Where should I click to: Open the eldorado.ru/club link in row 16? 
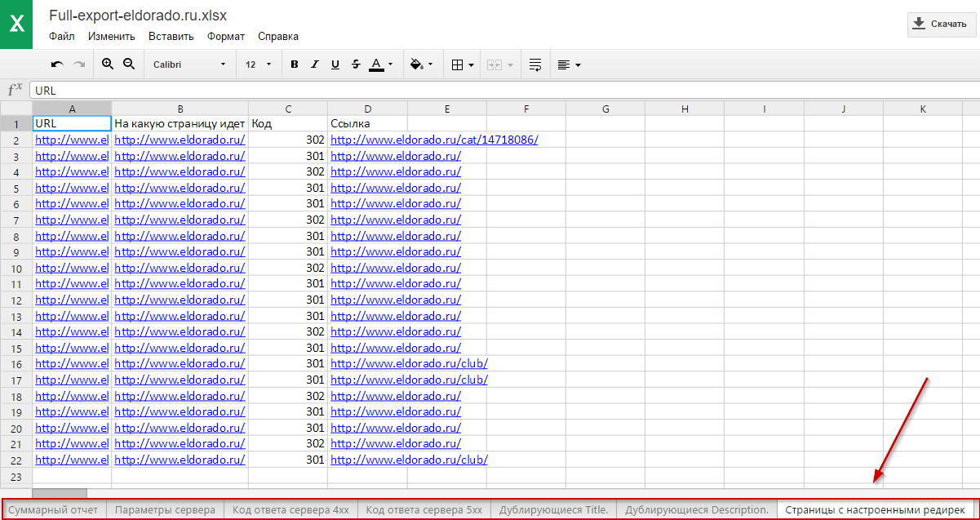click(409, 363)
